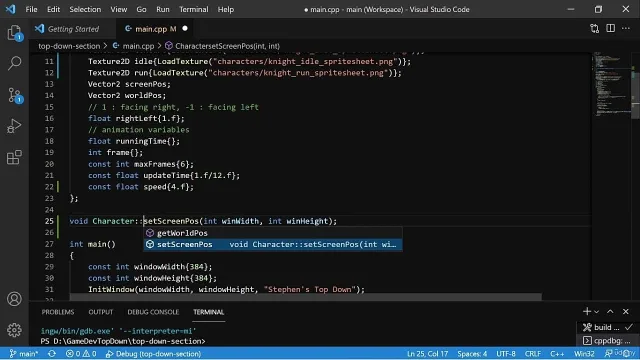The width and height of the screenshot is (640, 360).
Task: Open the Edit menu
Action: coord(53,9)
